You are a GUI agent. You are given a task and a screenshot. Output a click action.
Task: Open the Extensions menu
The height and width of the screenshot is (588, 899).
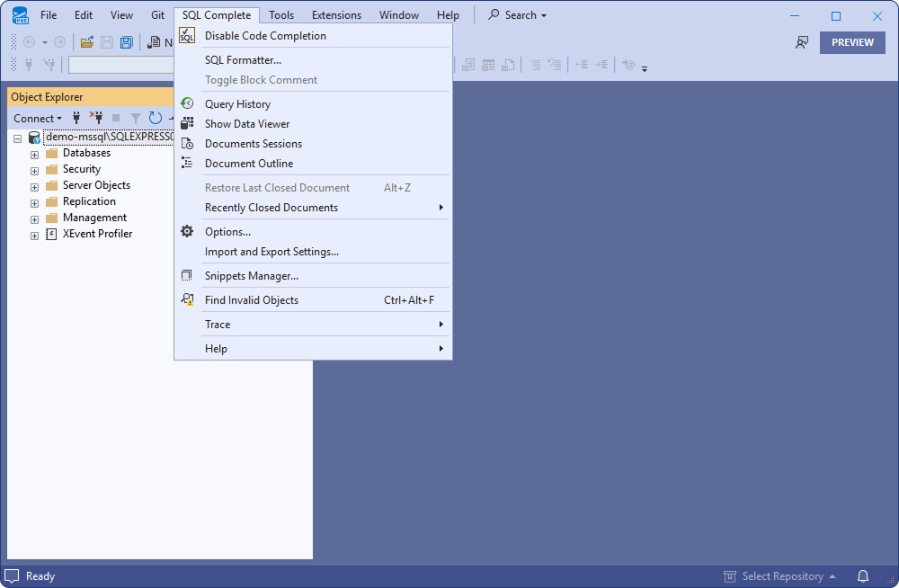[x=336, y=14]
